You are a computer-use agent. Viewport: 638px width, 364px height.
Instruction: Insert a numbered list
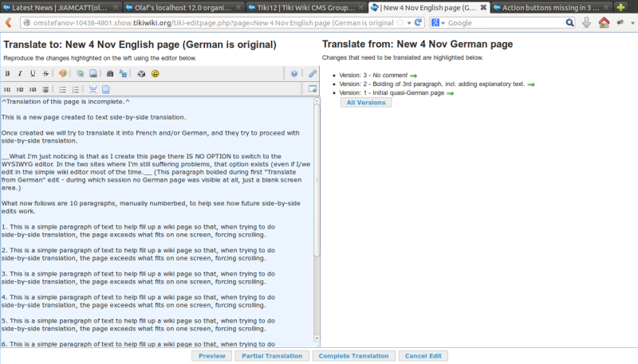(x=75, y=89)
